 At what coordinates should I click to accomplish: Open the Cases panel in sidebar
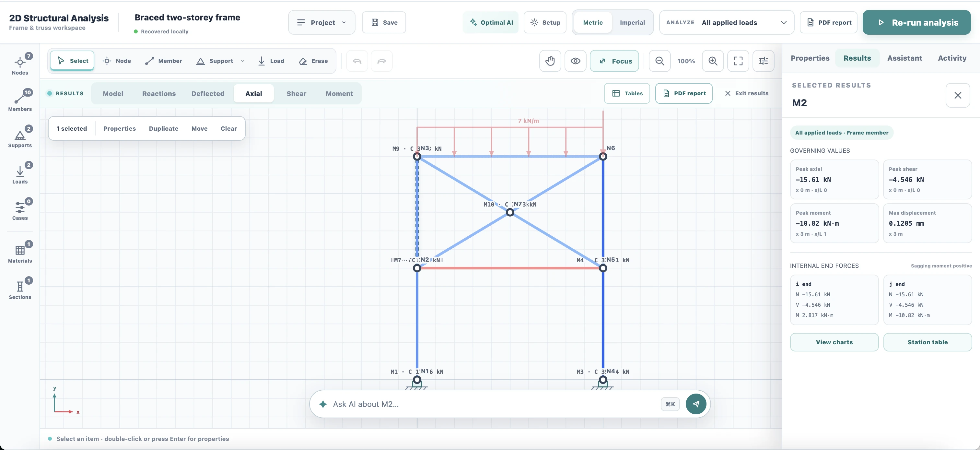coord(20,210)
